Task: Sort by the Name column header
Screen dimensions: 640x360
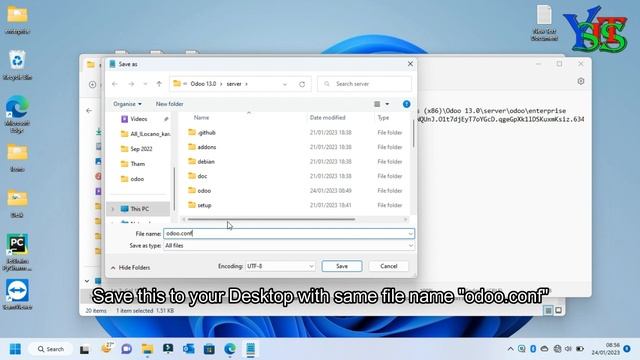Action: (x=201, y=118)
